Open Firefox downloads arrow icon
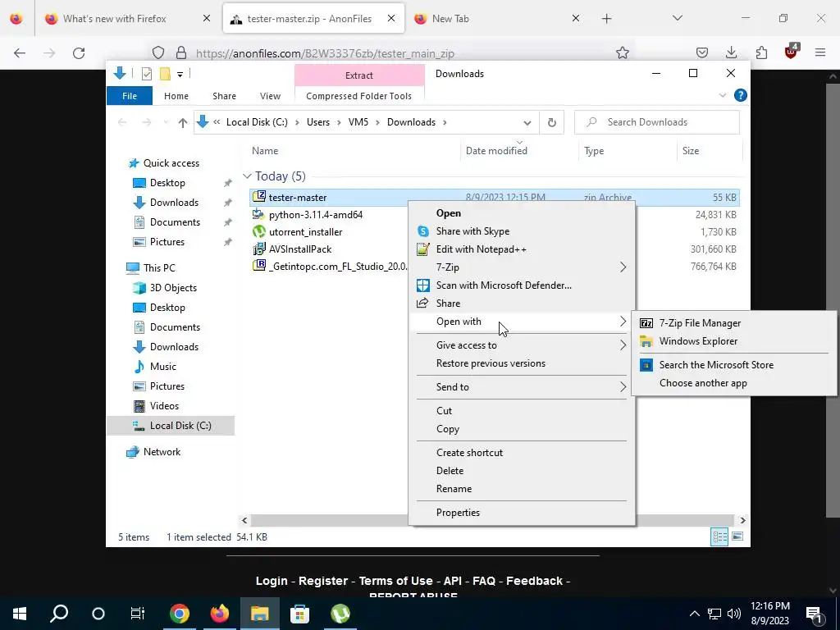The image size is (840, 630). (731, 52)
